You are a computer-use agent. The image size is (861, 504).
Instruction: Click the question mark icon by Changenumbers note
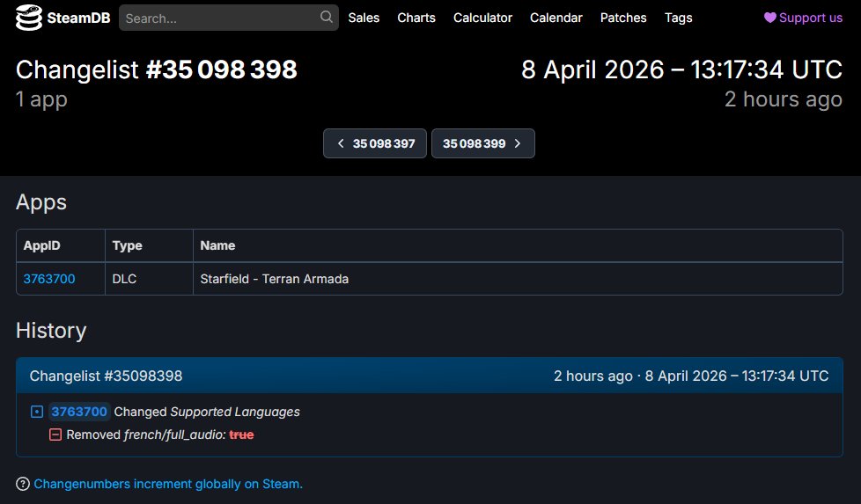click(x=23, y=484)
